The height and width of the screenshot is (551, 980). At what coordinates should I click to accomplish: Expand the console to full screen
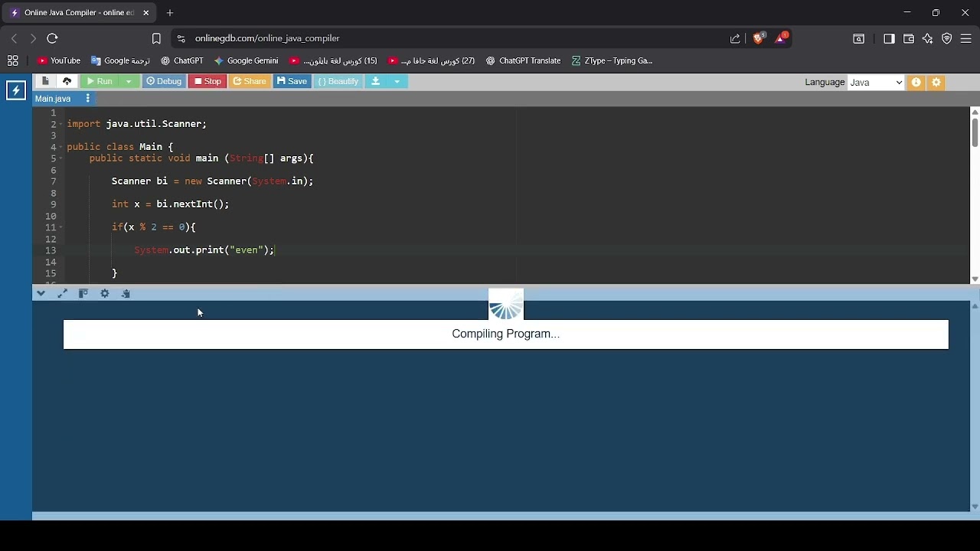[x=63, y=294]
